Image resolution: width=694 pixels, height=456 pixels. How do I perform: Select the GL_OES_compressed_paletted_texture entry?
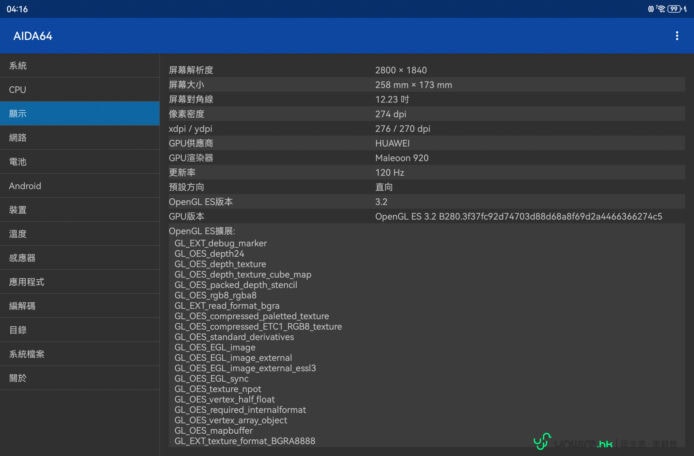click(252, 316)
